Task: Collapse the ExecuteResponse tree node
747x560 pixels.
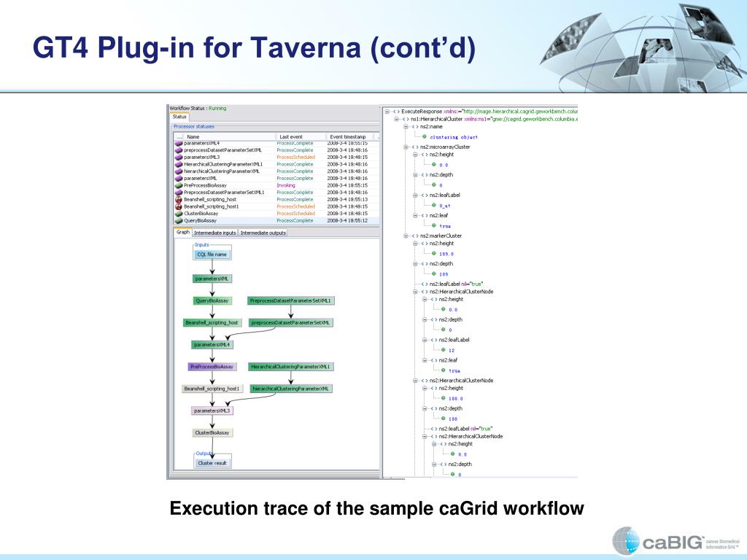Action: coord(387,112)
